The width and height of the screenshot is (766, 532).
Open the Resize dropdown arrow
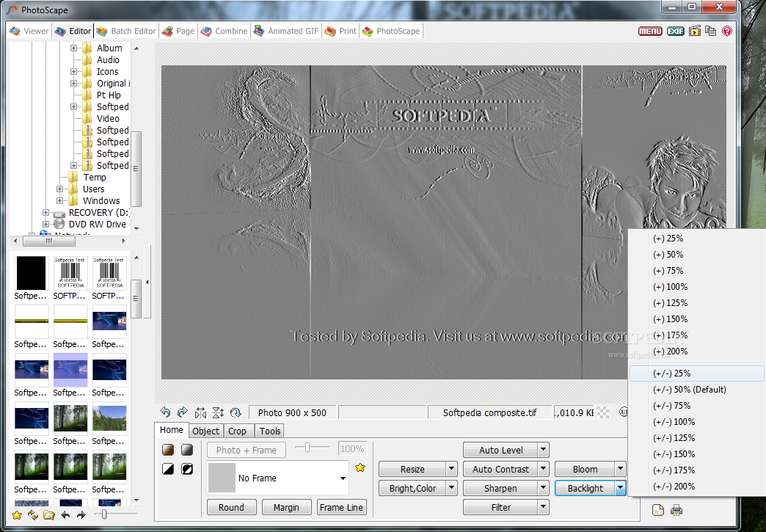pos(451,469)
